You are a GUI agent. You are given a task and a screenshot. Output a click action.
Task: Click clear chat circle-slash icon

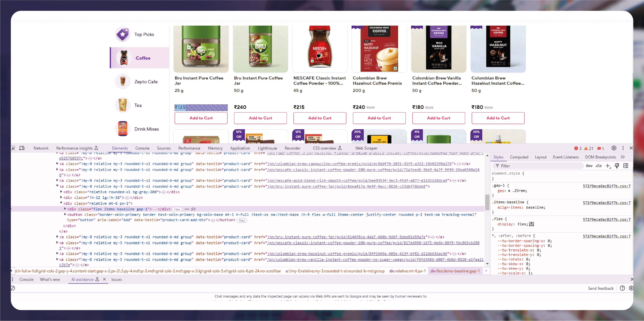coord(13,288)
